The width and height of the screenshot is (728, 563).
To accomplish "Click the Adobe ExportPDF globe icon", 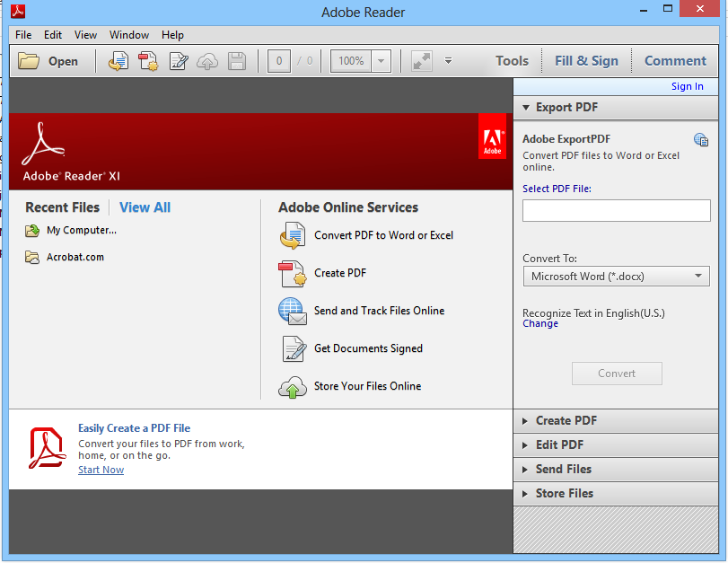I will (x=700, y=139).
